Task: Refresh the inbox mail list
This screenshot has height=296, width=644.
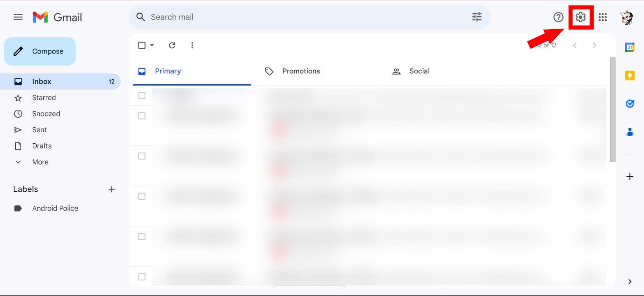Action: (172, 45)
